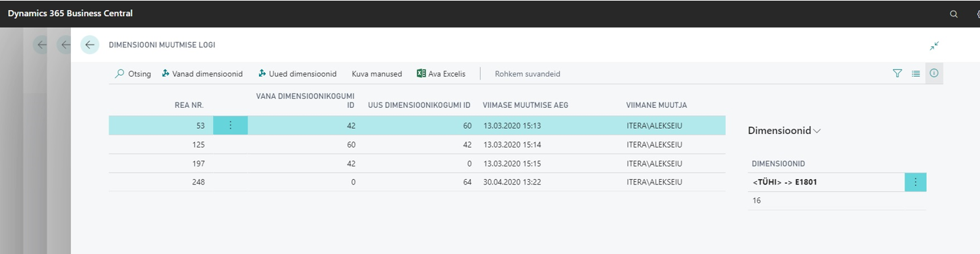This screenshot has width=980, height=254.
Task: Expand Rohkem suvandeid options
Action: click(527, 74)
